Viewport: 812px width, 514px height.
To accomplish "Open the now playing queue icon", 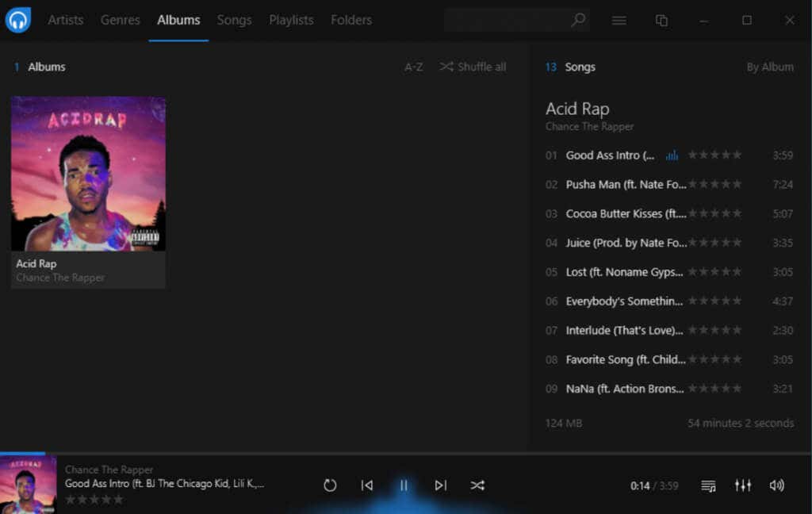I will 708,485.
